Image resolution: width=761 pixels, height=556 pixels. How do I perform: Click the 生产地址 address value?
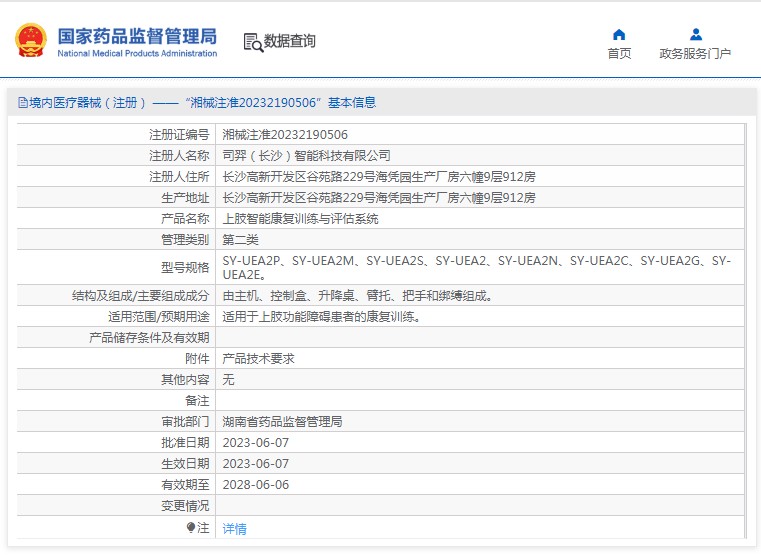pyautogui.click(x=379, y=197)
